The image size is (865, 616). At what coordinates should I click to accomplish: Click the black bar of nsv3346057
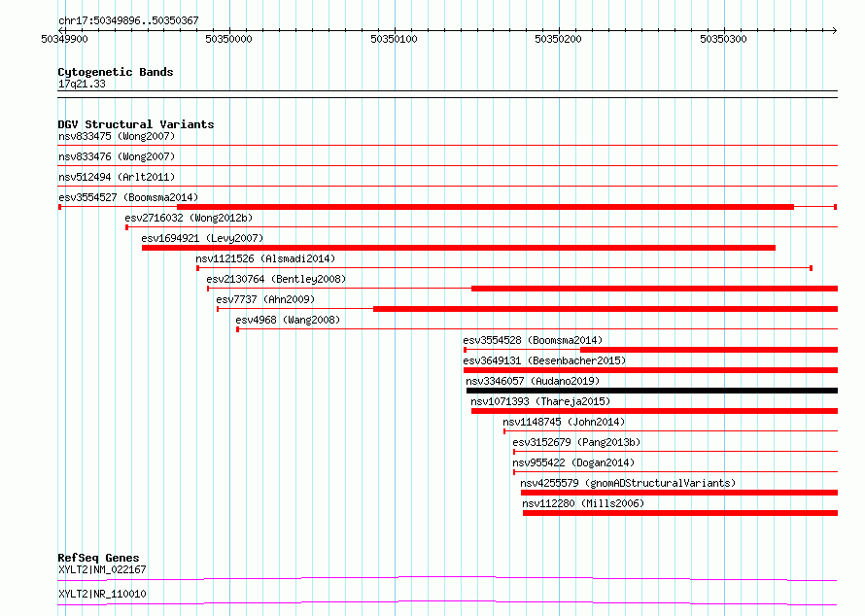[652, 391]
